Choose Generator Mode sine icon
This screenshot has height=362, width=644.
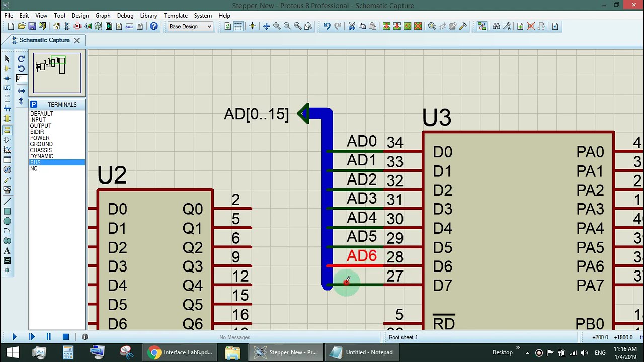pos(7,170)
